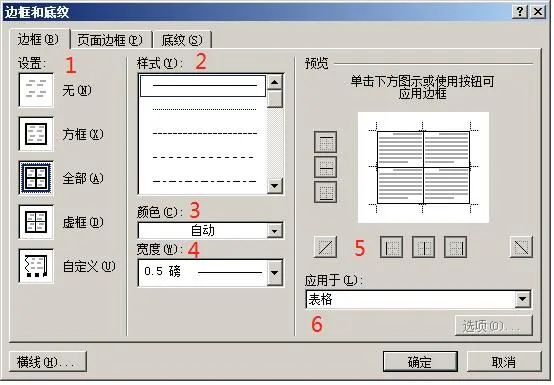Screen dimensions: 554x385
Task: Choose the solid line style
Action: click(203, 86)
